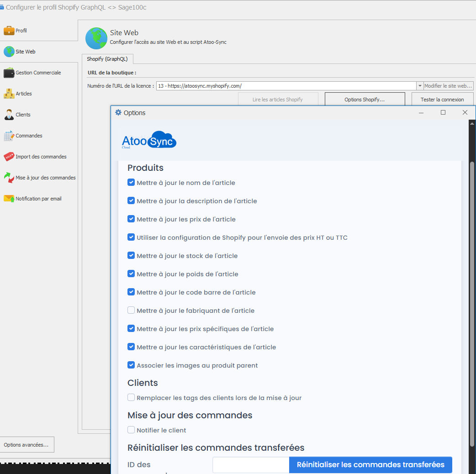Click the Profil briefcase icon
The image size is (476, 474).
click(x=9, y=30)
